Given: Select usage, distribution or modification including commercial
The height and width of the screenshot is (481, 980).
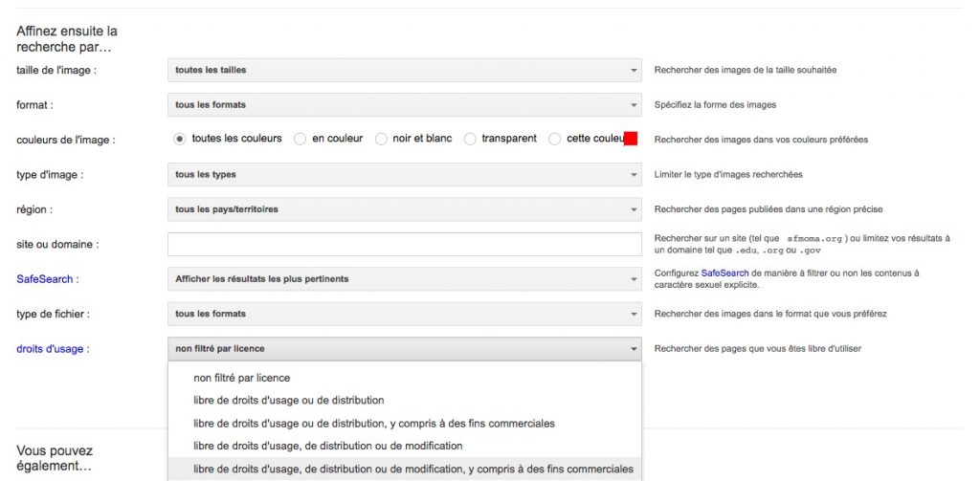Looking at the screenshot, I should click(x=412, y=470).
